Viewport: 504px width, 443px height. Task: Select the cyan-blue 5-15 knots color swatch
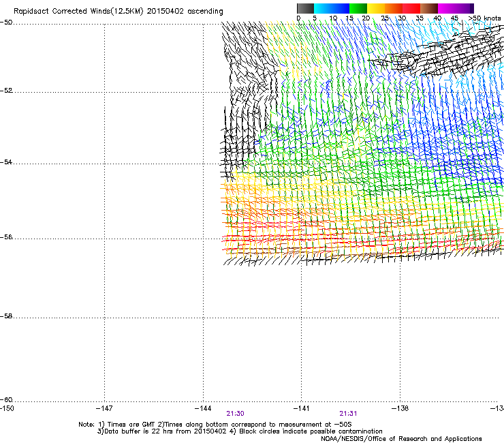tap(332, 8)
